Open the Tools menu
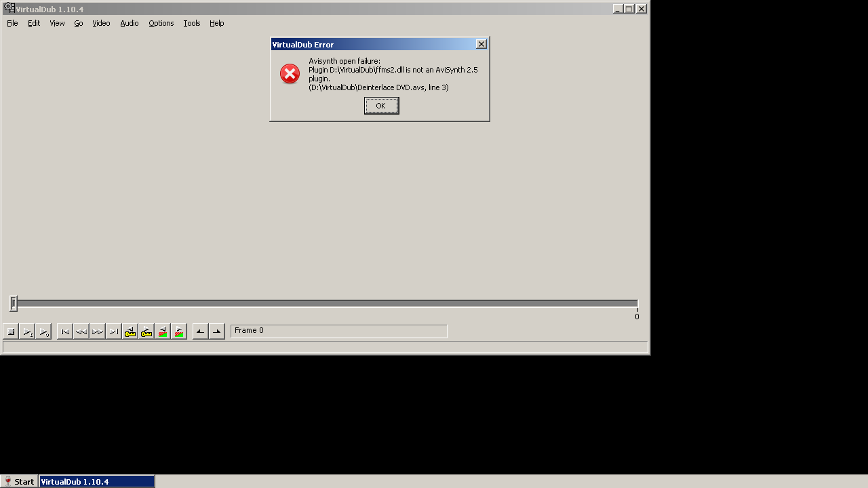The image size is (868, 488). coord(192,23)
